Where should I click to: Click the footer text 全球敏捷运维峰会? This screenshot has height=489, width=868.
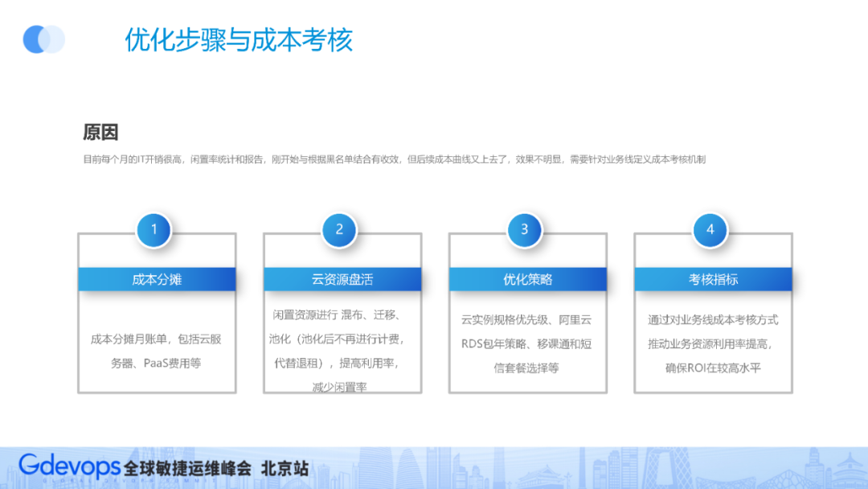coord(187,469)
